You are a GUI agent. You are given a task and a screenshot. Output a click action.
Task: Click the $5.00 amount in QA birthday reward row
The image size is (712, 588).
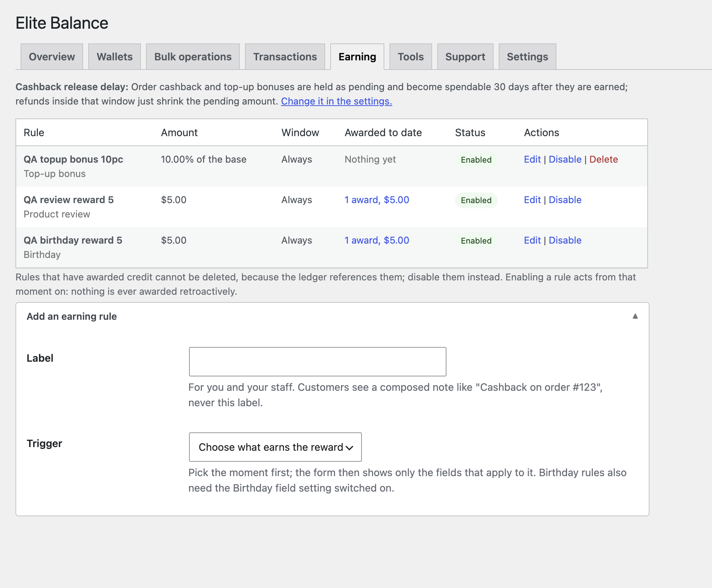click(x=174, y=240)
